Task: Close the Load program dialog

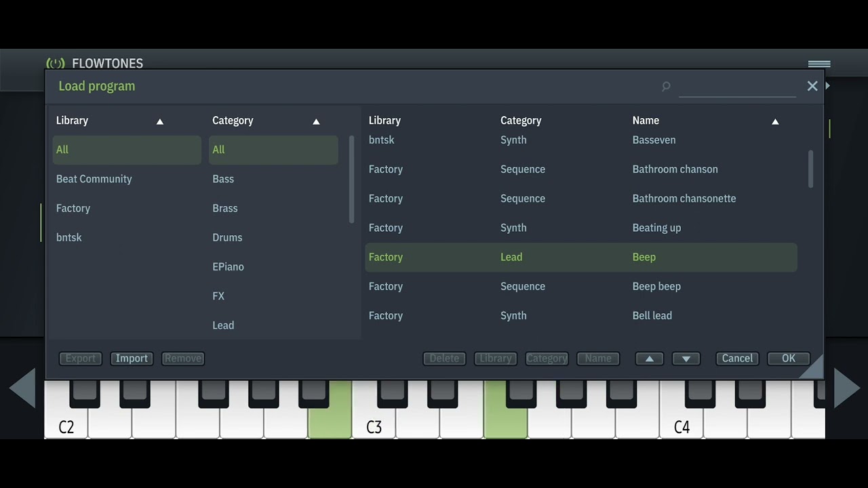Action: click(x=812, y=86)
